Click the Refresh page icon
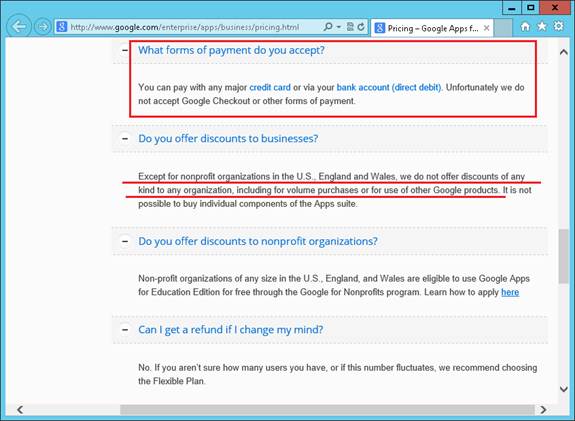The image size is (575, 421). [x=361, y=27]
